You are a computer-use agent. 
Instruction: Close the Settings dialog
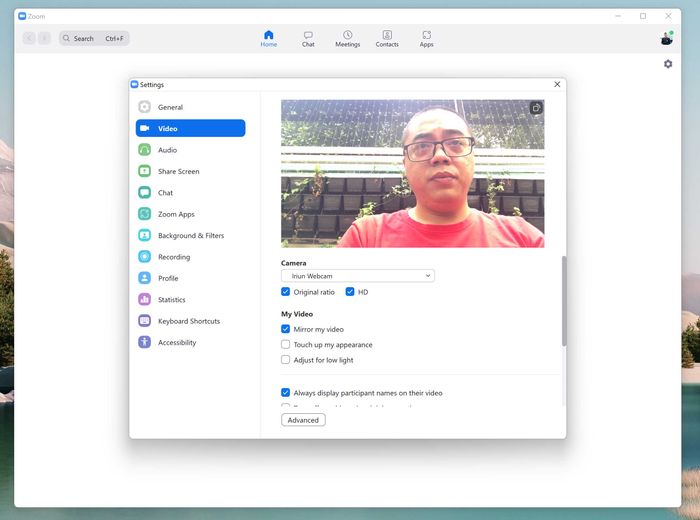557,84
